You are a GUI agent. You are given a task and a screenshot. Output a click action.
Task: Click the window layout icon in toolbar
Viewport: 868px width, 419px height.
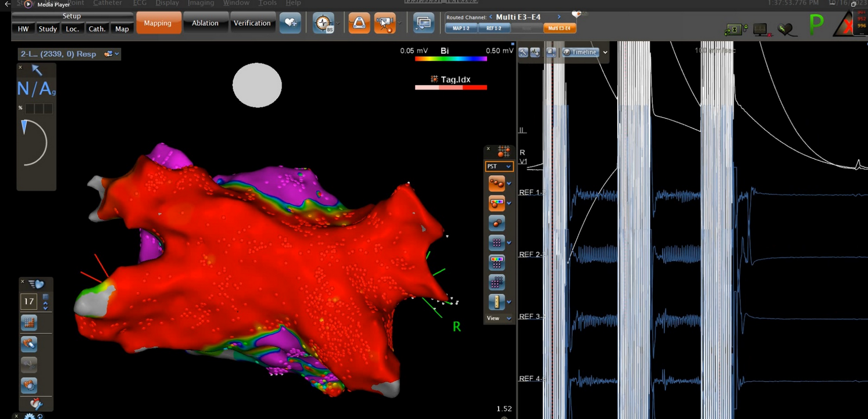pyautogui.click(x=423, y=23)
